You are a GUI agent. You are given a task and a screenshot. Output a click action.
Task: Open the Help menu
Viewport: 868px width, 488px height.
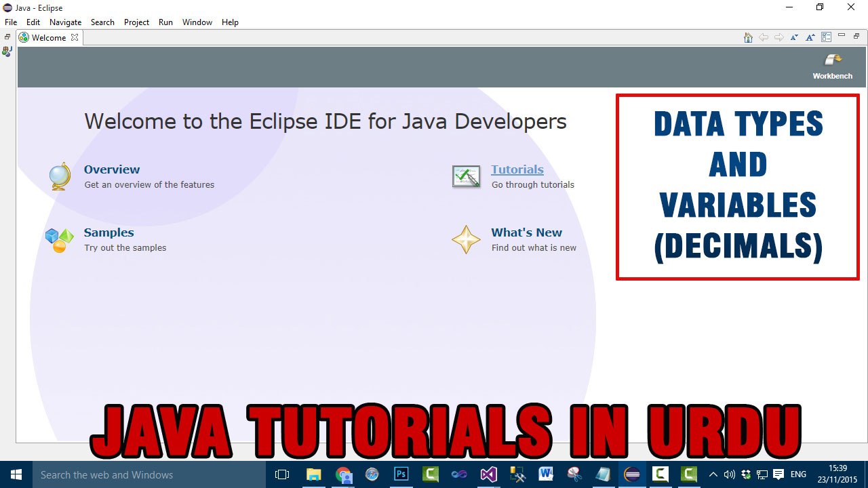pyautogui.click(x=231, y=22)
